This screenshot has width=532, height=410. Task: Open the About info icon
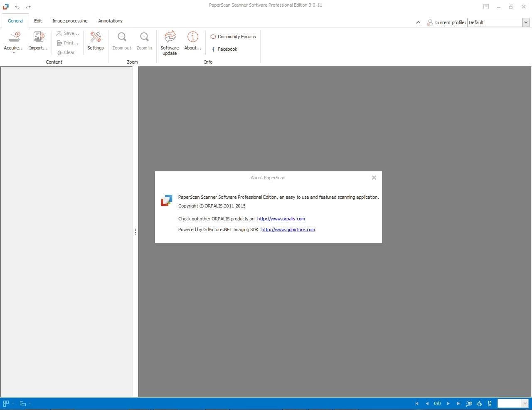click(x=193, y=37)
